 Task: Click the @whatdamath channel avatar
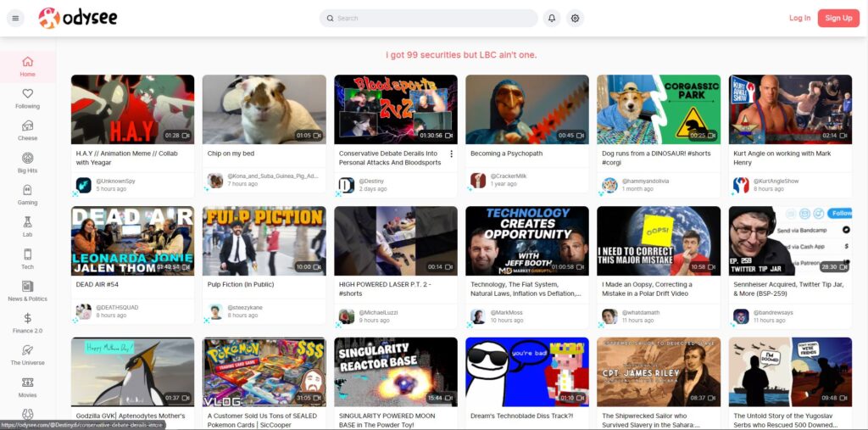[609, 316]
